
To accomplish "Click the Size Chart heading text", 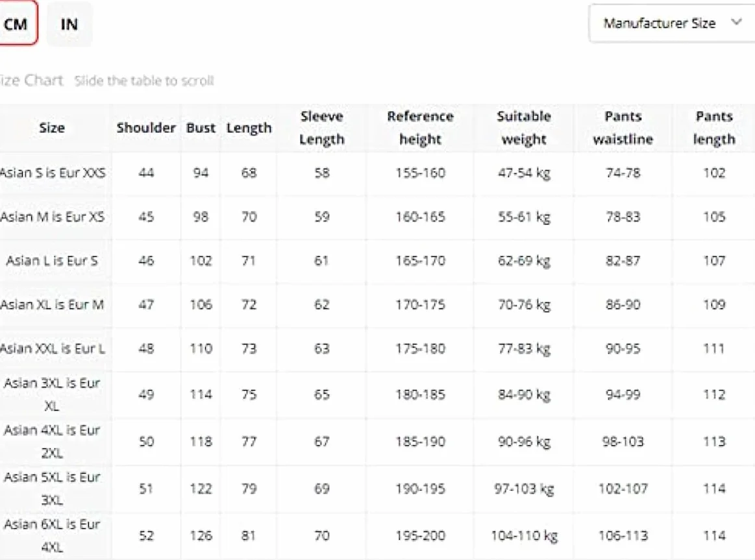I will 31,80.
